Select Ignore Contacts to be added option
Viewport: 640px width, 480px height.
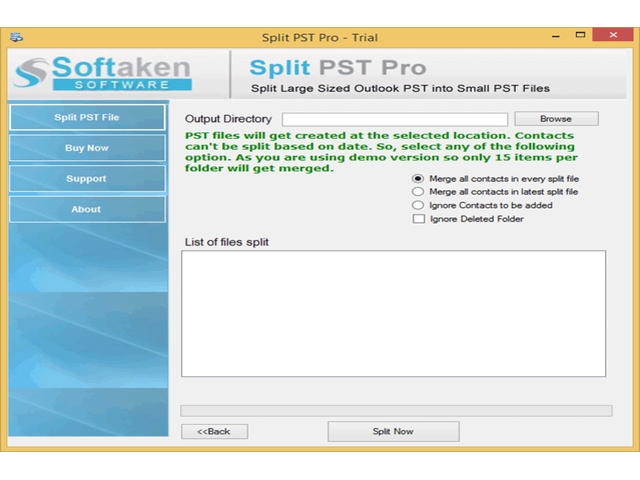pos(418,205)
